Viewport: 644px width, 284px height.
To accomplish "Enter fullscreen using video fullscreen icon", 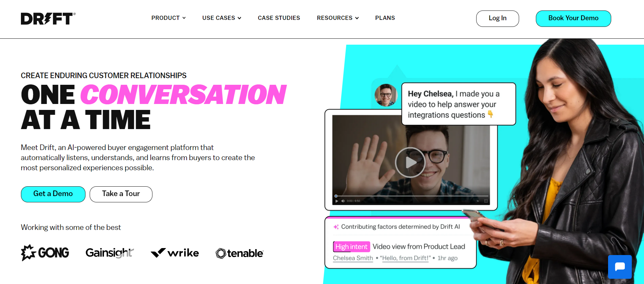I will (486, 201).
